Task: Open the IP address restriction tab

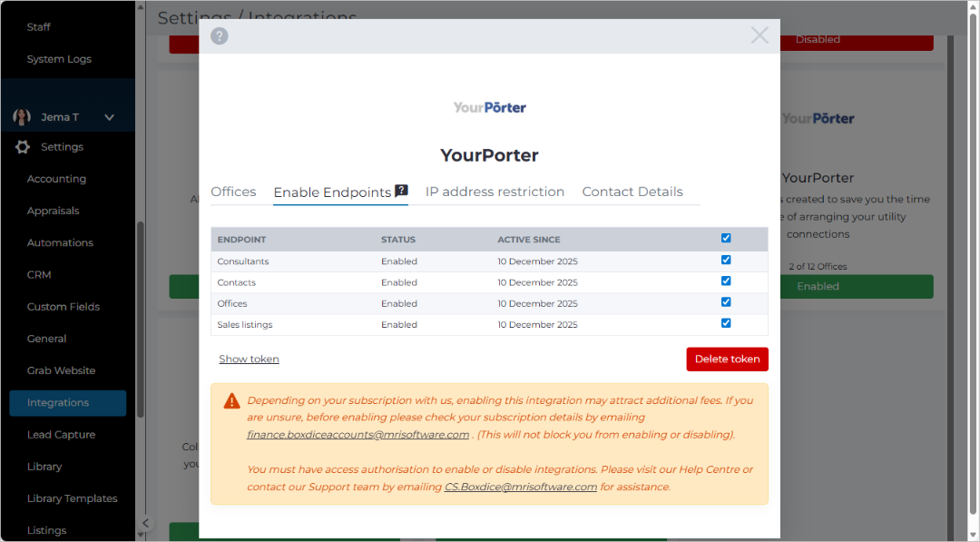Action: click(495, 192)
